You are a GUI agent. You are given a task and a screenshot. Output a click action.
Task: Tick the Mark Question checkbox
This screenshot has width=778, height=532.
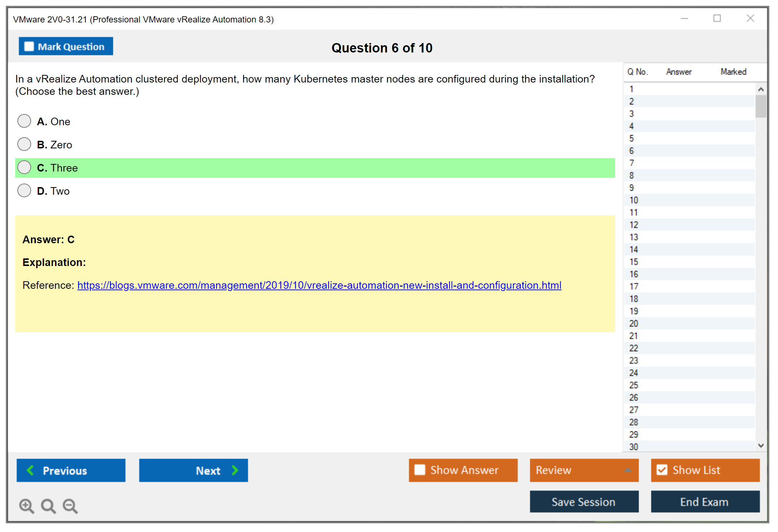point(29,47)
